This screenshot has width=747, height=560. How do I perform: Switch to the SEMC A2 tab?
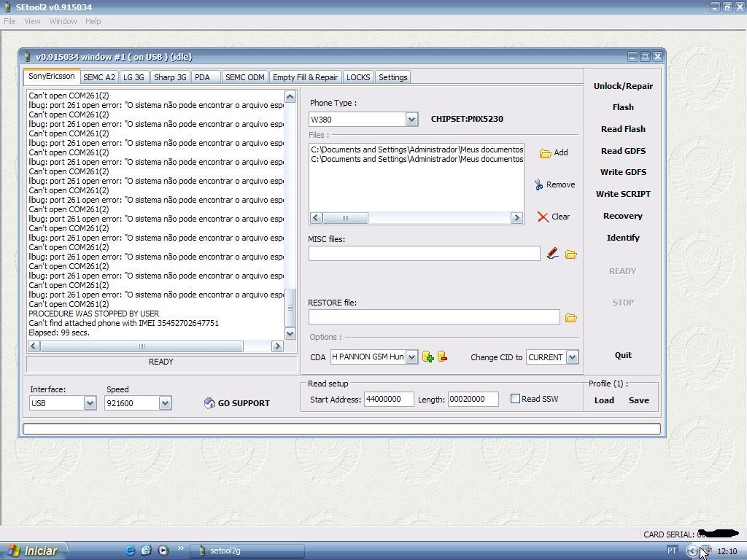99,77
